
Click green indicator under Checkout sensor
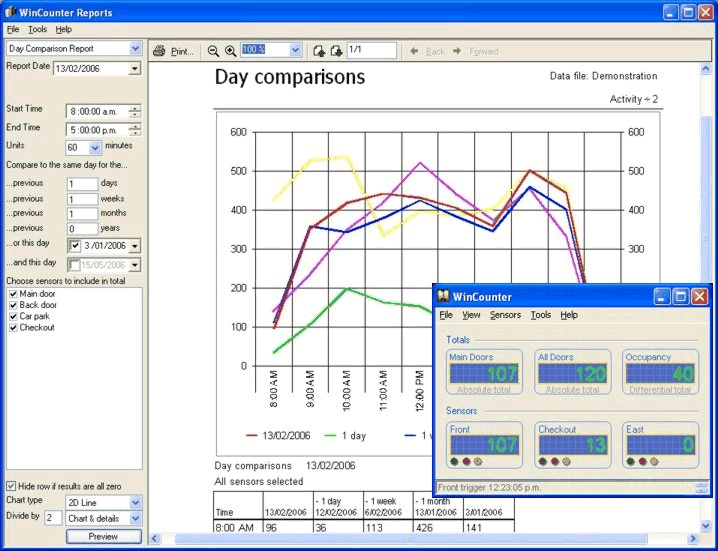coord(543,462)
